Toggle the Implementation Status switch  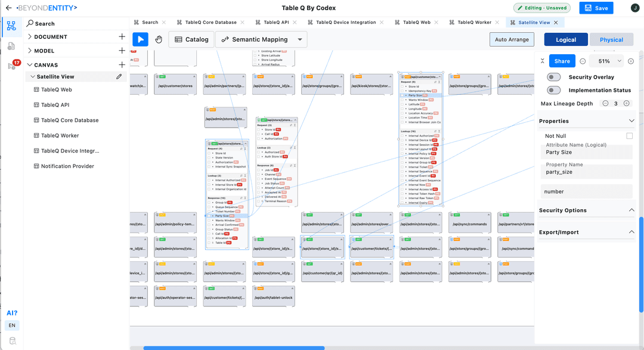click(553, 90)
